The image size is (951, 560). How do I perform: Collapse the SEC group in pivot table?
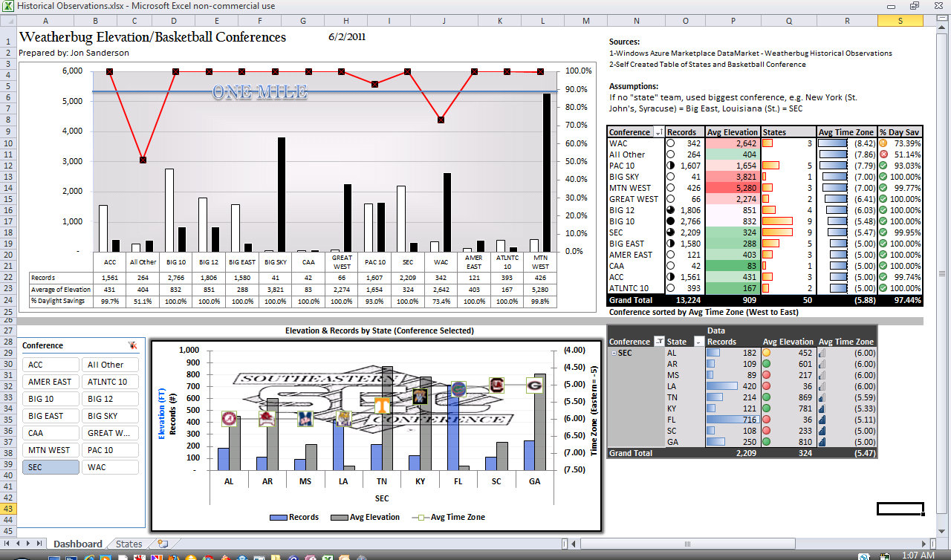pos(613,353)
